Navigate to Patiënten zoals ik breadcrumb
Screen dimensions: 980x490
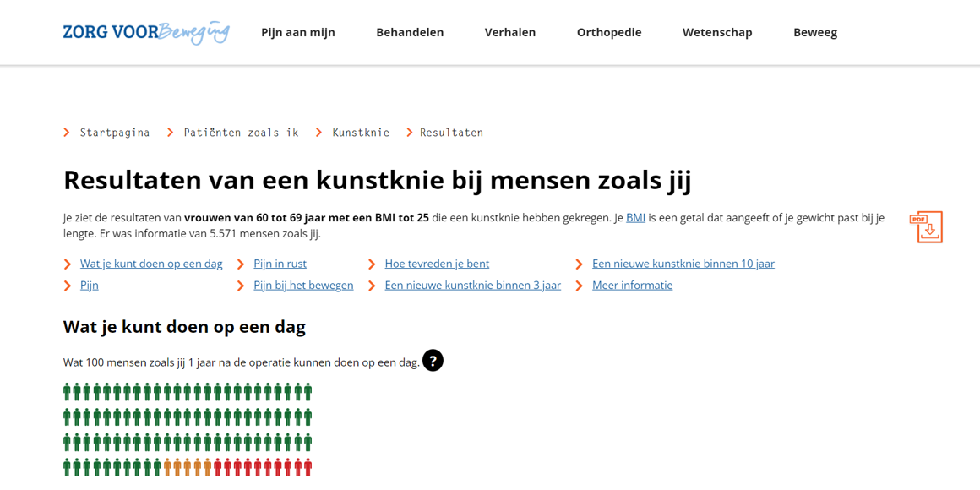click(x=241, y=133)
